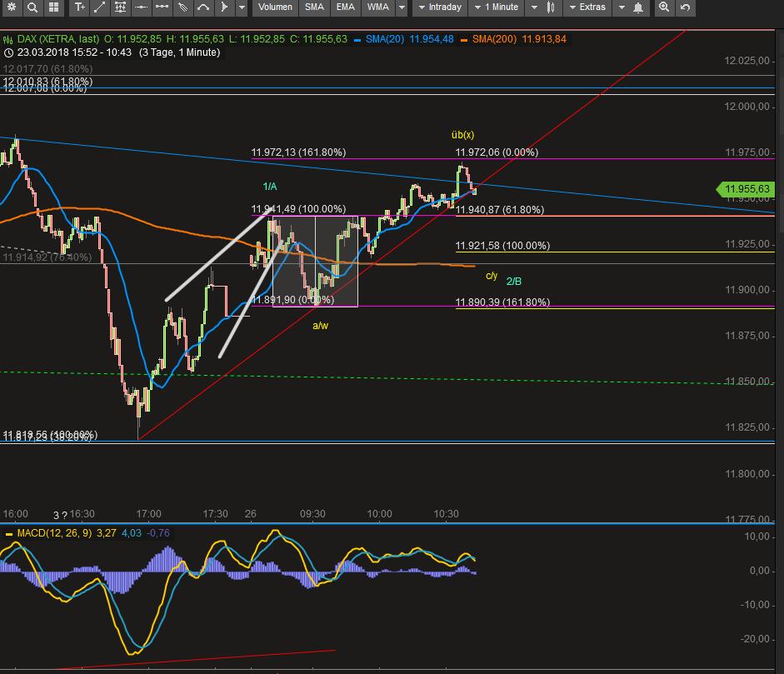Select the horizontal line tool

pyautogui.click(x=142, y=7)
